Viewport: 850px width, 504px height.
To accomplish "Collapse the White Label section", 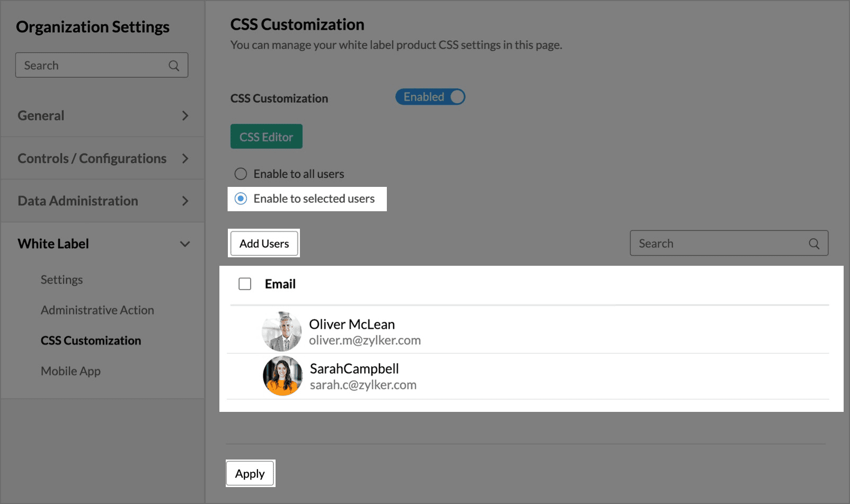I will [x=185, y=244].
